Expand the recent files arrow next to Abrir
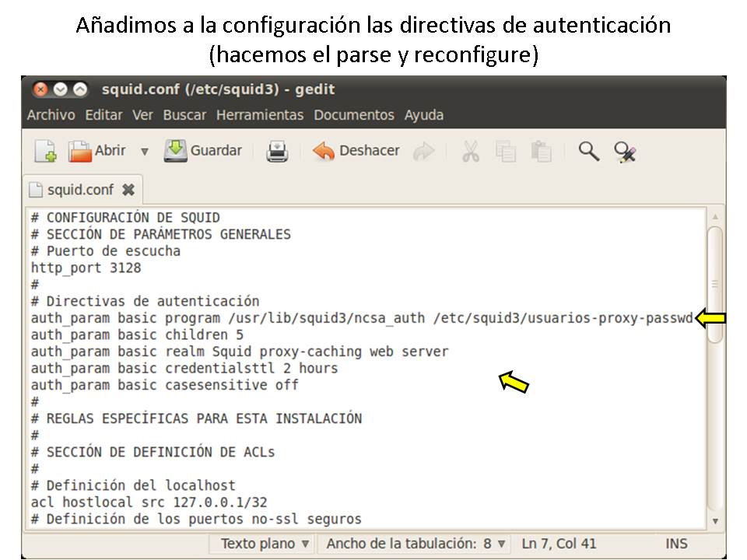This screenshot has width=747, height=560. [144, 152]
